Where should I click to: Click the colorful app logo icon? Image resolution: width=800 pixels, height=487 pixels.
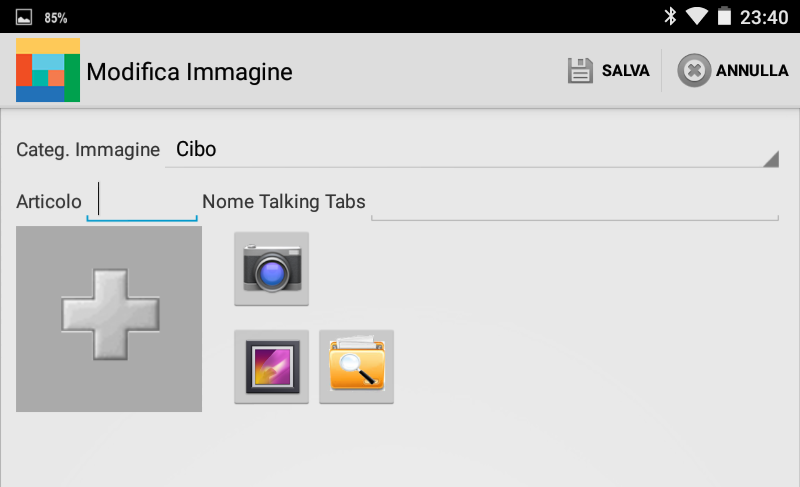[48, 71]
